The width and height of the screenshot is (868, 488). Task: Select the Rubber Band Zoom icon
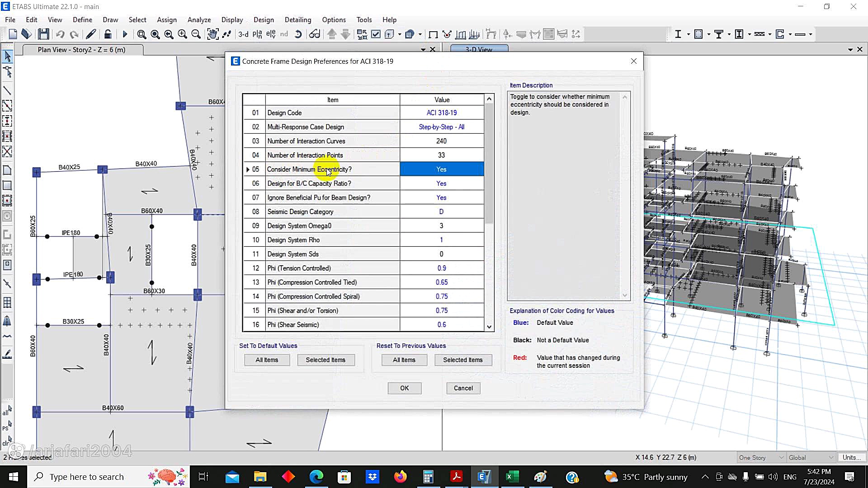(x=142, y=34)
